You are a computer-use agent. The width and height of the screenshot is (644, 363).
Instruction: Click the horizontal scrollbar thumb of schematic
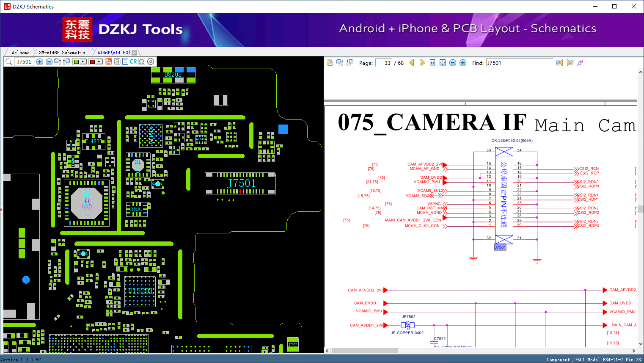tap(365, 351)
